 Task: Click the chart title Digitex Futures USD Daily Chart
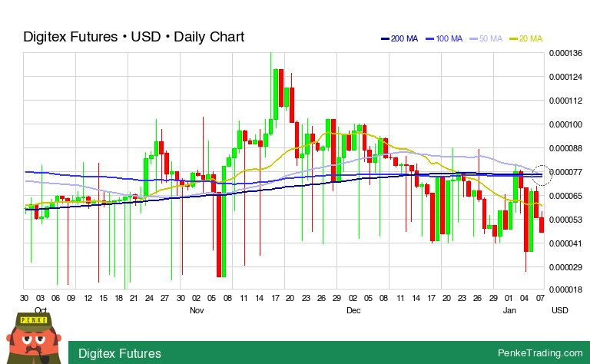pyautogui.click(x=134, y=37)
